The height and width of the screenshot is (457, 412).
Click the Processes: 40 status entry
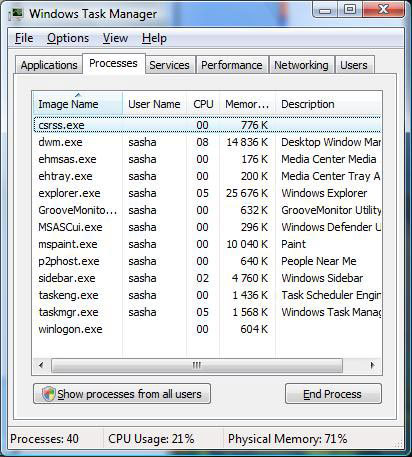pyautogui.click(x=44, y=439)
